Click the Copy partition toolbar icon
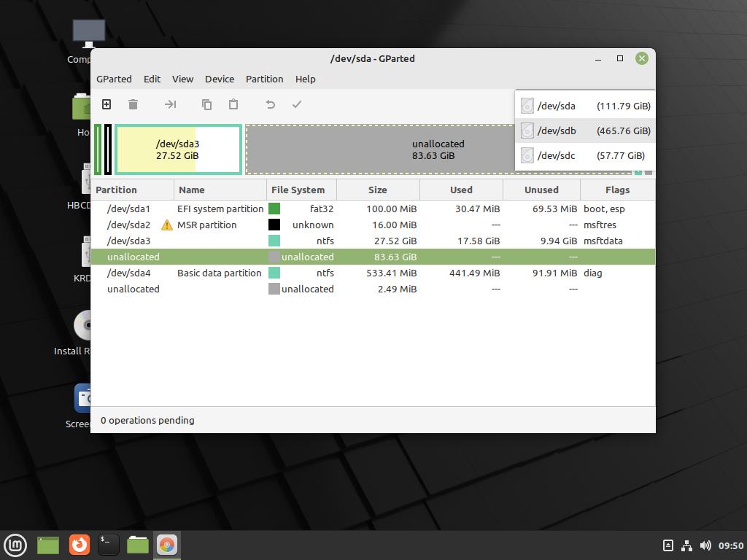This screenshot has width=747, height=560. coord(206,104)
